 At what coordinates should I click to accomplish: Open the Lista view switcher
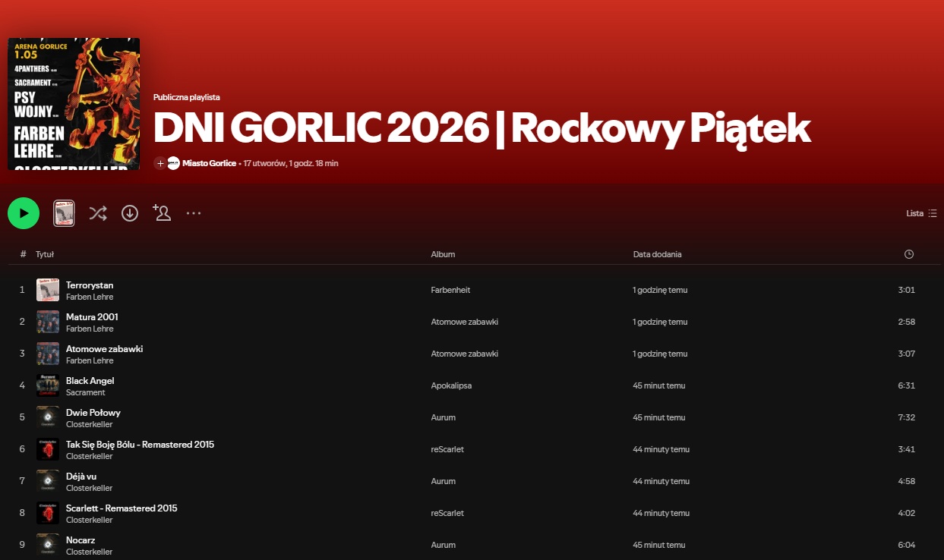click(x=914, y=213)
